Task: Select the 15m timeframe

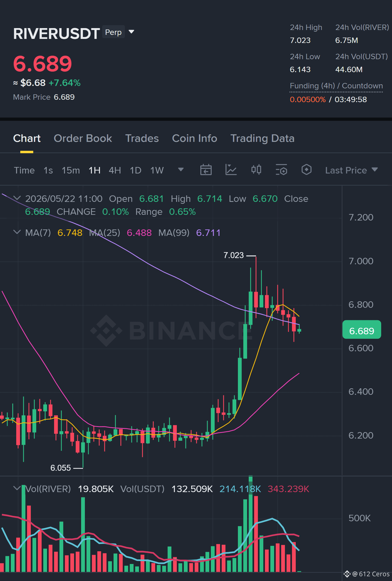Action: point(71,170)
